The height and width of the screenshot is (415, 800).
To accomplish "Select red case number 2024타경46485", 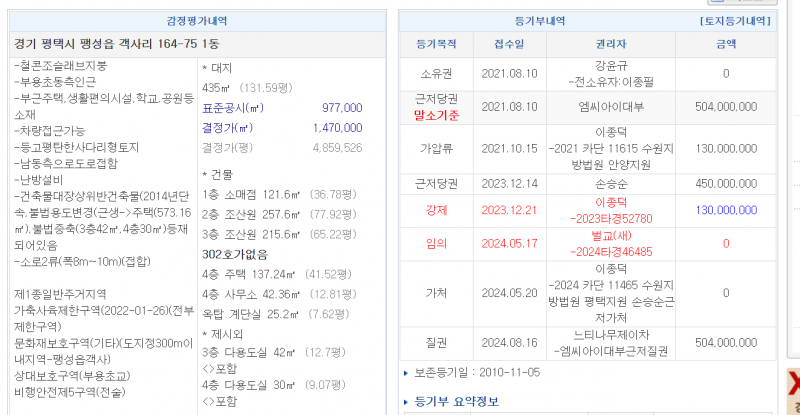I will click(610, 251).
